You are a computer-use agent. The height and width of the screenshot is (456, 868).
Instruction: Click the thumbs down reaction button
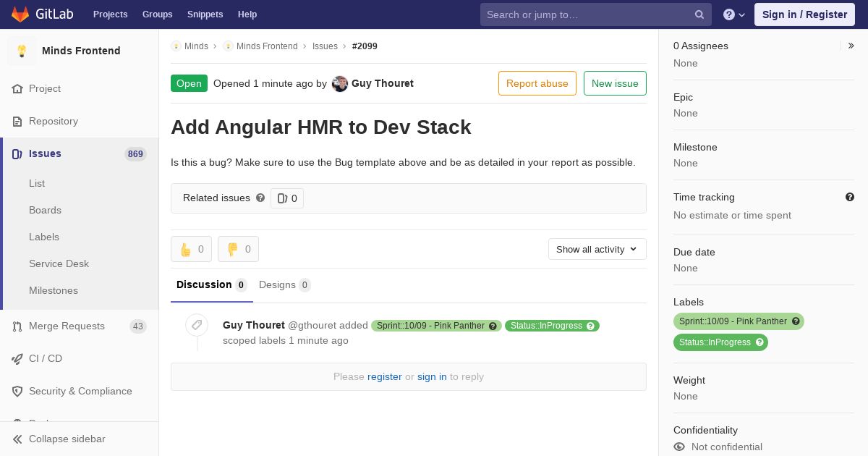[x=238, y=249]
